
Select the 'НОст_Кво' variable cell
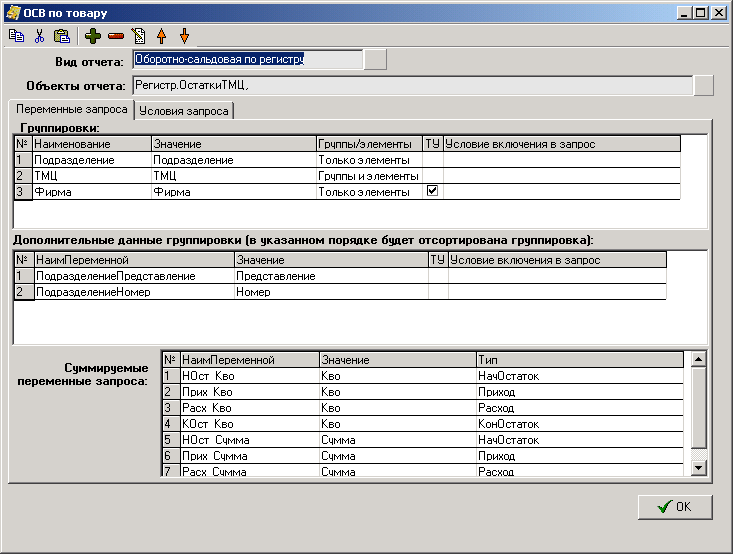(250, 376)
